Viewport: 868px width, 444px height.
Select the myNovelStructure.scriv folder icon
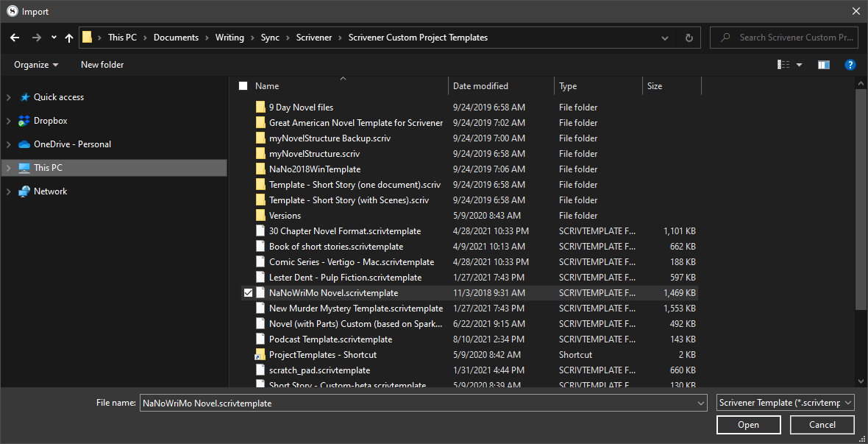tap(260, 154)
